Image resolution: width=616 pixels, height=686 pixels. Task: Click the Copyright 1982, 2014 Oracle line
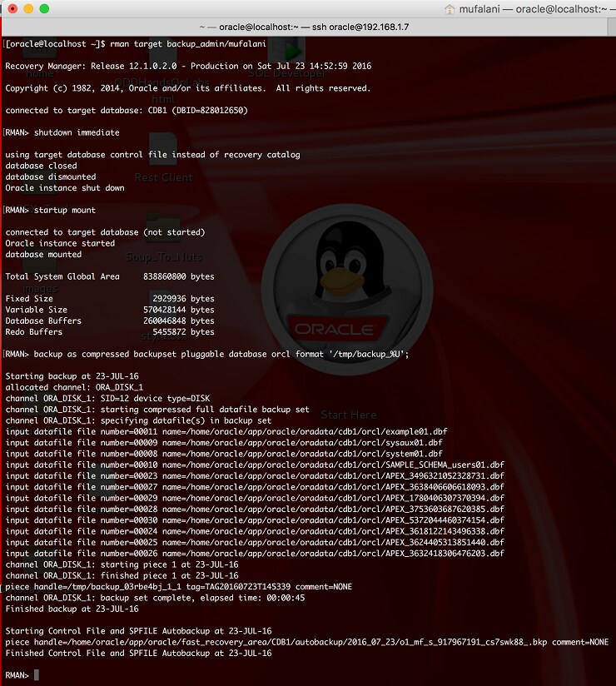click(188, 88)
